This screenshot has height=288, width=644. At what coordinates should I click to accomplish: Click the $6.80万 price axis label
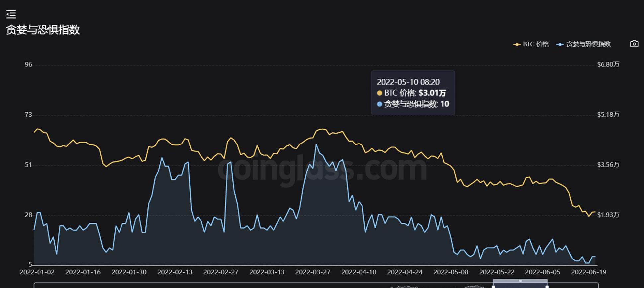[x=608, y=64]
